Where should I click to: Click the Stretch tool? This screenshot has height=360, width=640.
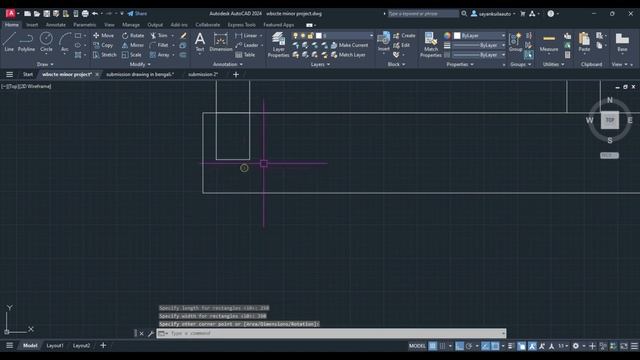click(104, 55)
